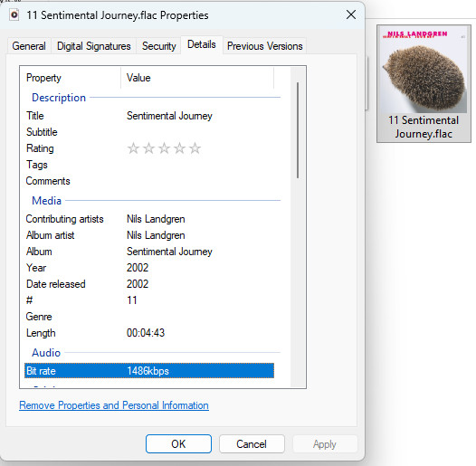Image resolution: width=476 pixels, height=466 pixels.
Task: Click the 11 Sentimental Journey.flac filename in Explorer
Action: click(x=424, y=128)
